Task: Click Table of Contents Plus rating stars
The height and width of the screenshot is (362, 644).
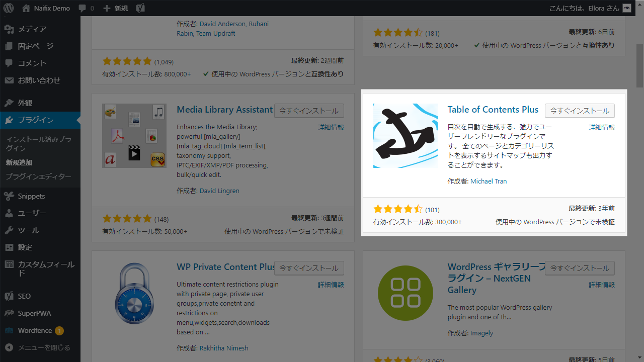Action: click(x=398, y=209)
